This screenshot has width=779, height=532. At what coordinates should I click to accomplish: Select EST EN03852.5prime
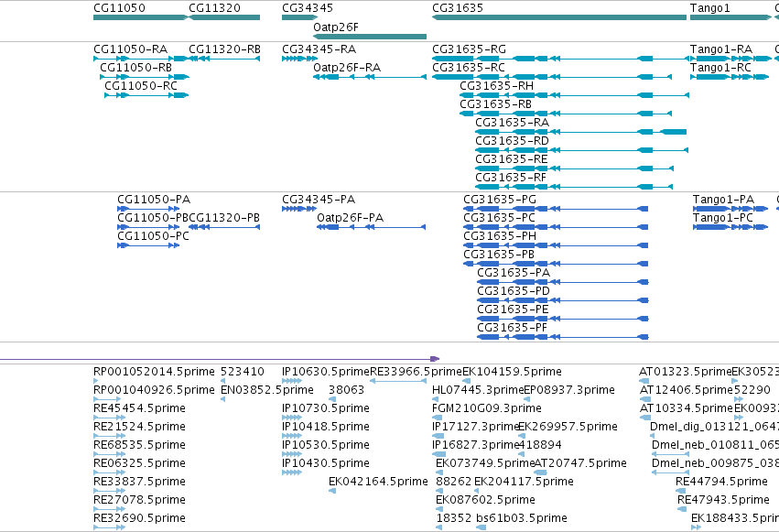tap(223, 399)
